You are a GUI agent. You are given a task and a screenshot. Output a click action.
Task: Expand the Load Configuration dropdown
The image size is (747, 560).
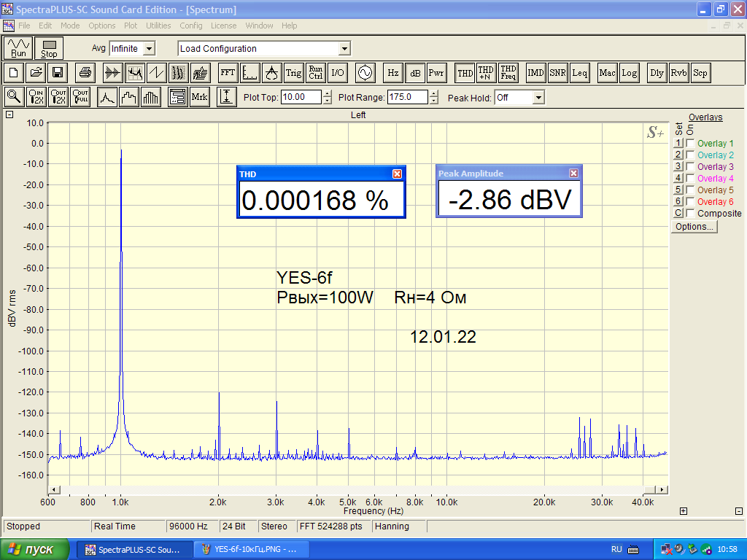(x=344, y=49)
